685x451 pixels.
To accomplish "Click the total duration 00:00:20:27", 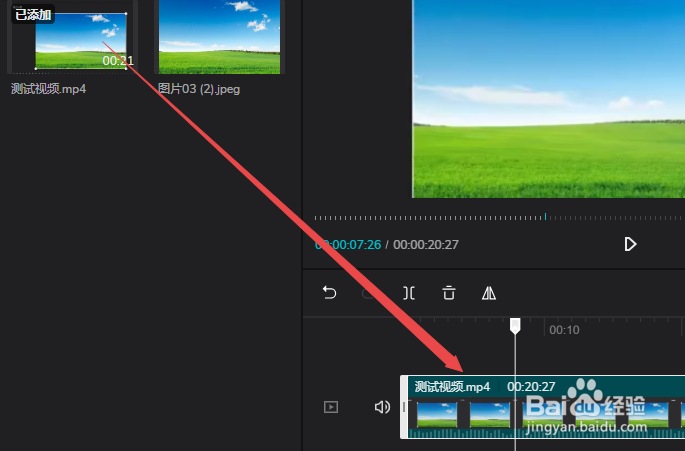I will tap(426, 244).
